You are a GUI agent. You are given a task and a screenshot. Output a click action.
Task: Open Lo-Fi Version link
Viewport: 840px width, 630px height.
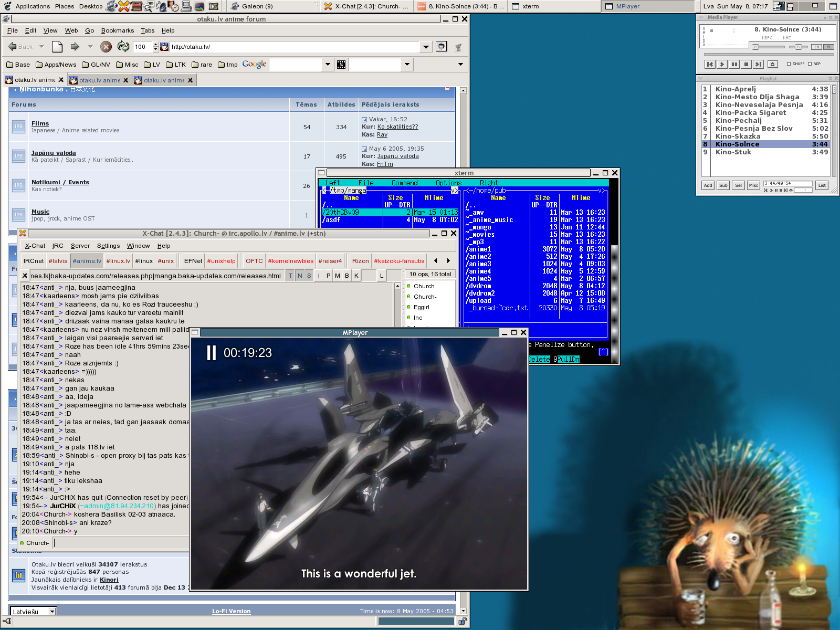[232, 611]
